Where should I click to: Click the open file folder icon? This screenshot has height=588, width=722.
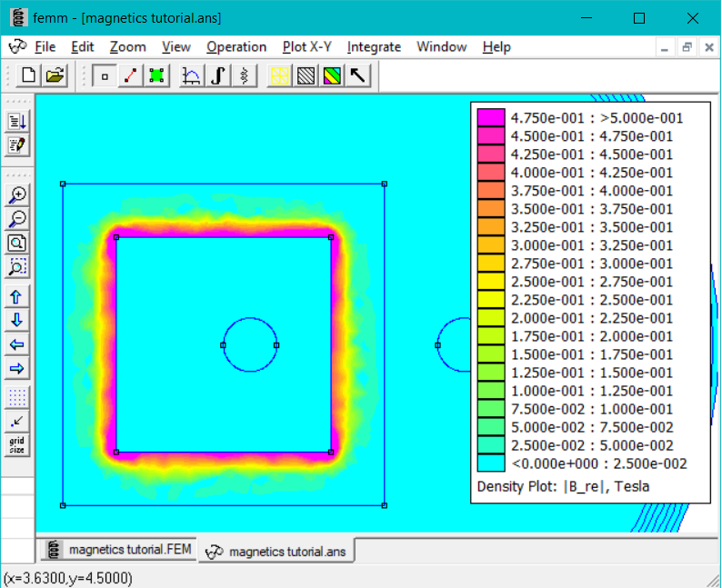coord(55,76)
